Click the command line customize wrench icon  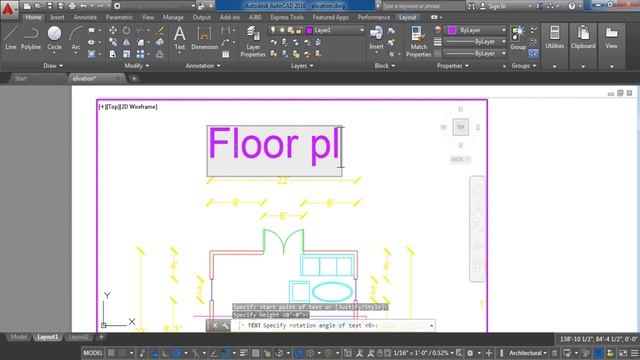[225, 325]
